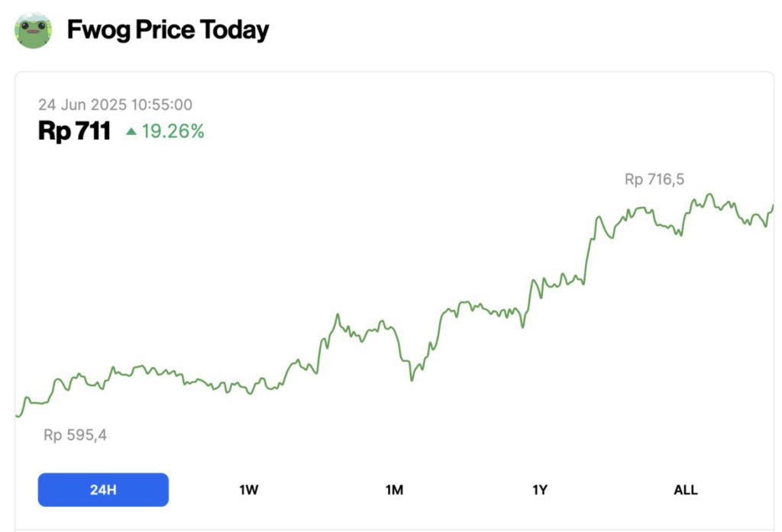The height and width of the screenshot is (532, 782).
Task: Show the 1M price history
Action: (394, 490)
